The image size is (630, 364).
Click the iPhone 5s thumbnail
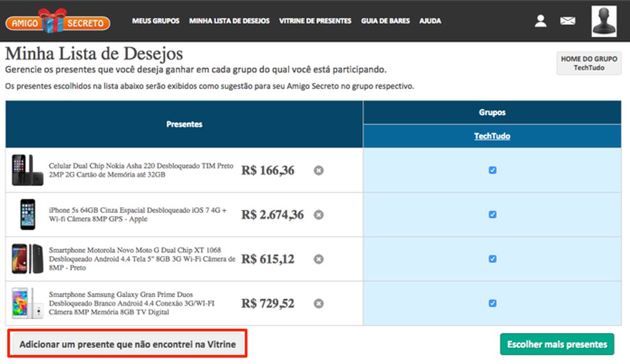click(28, 214)
